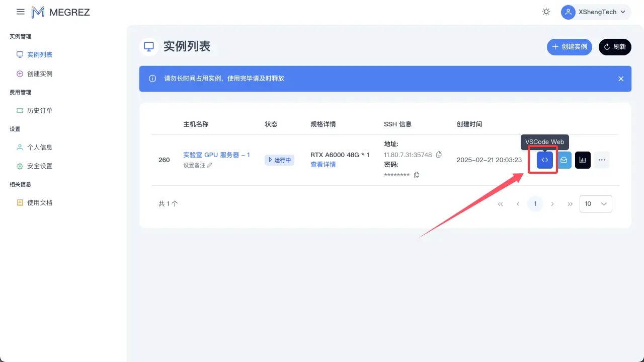Image resolution: width=644 pixels, height=362 pixels.
Task: Copy the masked SSH password
Action: [416, 175]
